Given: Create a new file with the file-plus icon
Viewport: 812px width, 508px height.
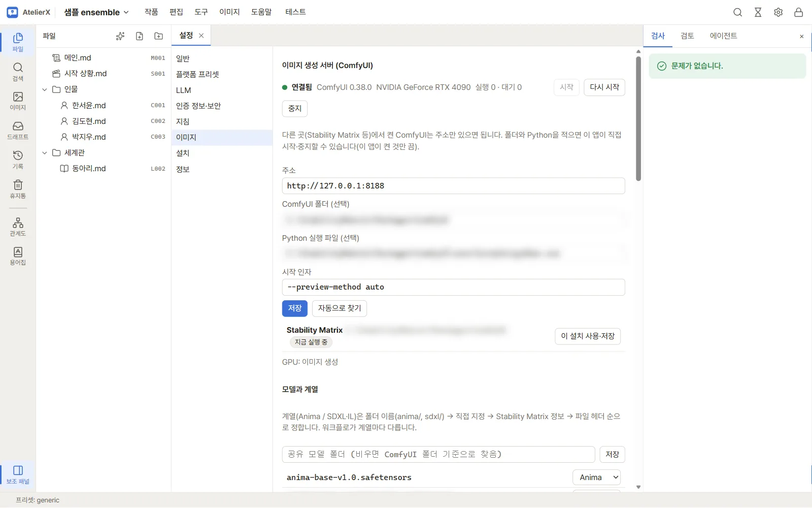Looking at the screenshot, I should 140,36.
